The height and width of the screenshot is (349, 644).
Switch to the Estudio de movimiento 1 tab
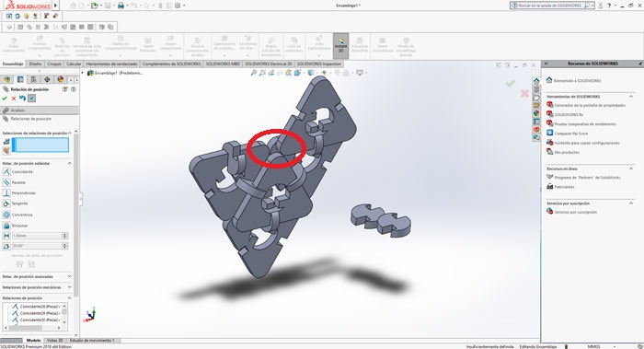tap(92, 341)
